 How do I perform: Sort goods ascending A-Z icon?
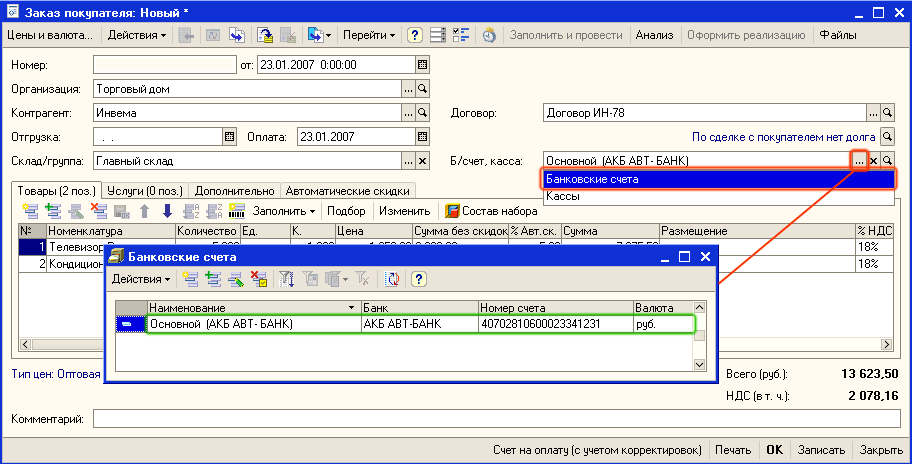click(191, 211)
